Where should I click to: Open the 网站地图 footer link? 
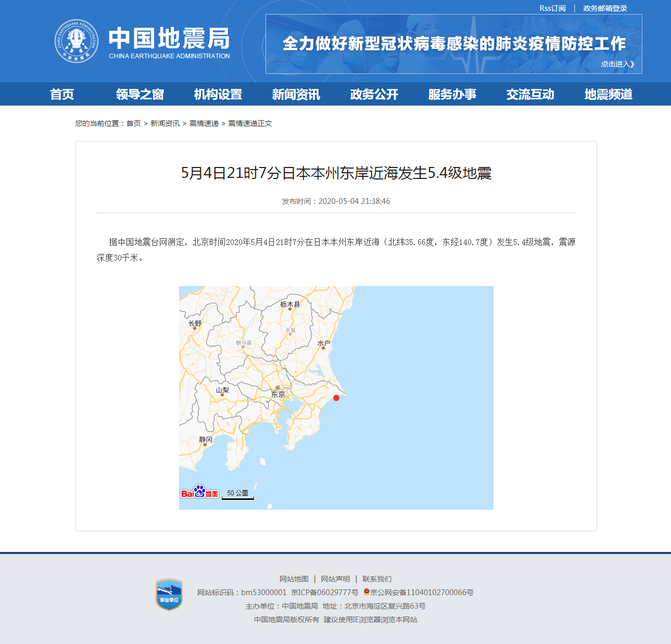pos(294,578)
